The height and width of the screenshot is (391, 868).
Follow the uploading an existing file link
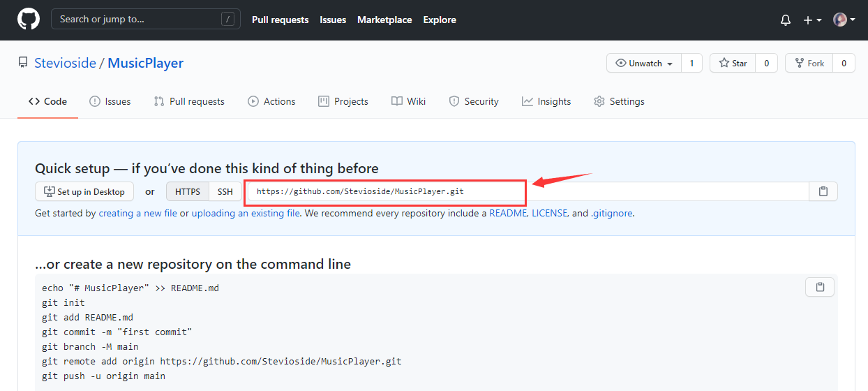point(246,213)
